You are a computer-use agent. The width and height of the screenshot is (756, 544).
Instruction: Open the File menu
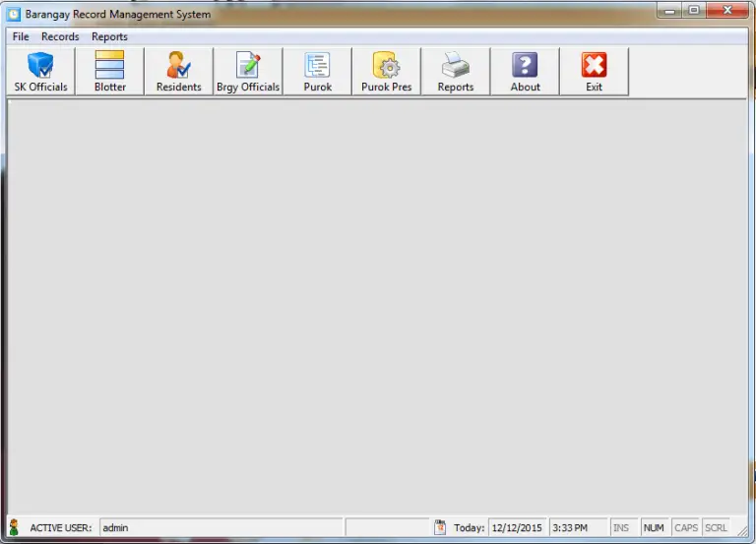click(x=21, y=36)
